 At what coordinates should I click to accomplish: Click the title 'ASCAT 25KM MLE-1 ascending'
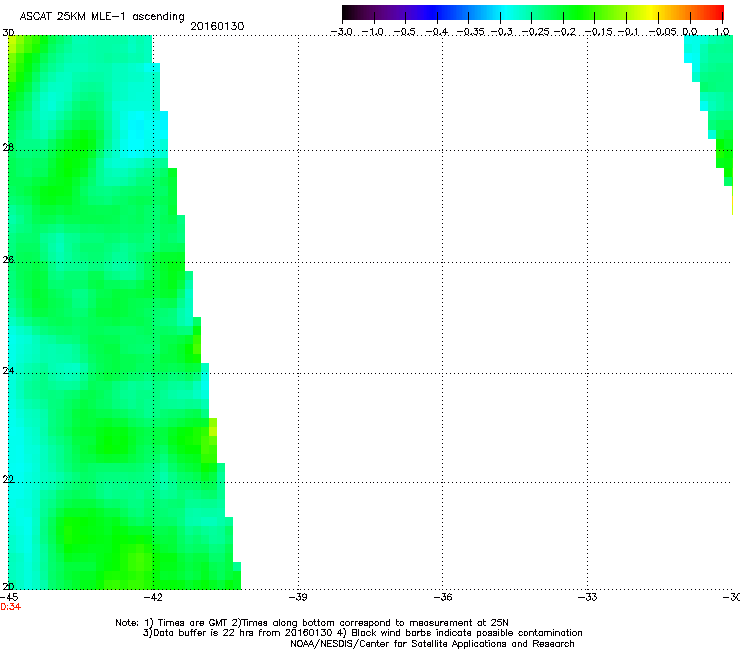click(x=102, y=17)
